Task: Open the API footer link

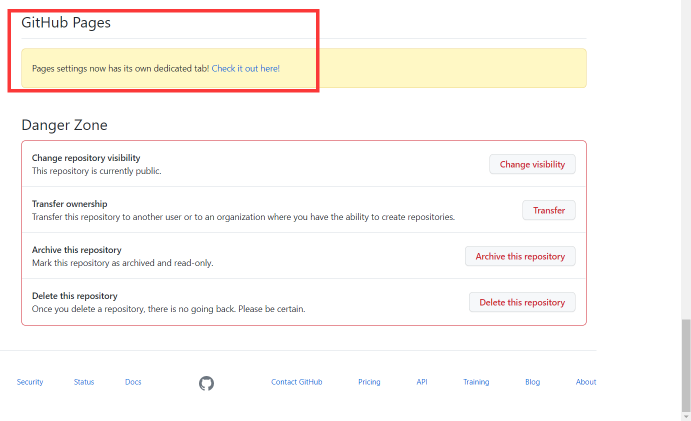Action: click(422, 382)
